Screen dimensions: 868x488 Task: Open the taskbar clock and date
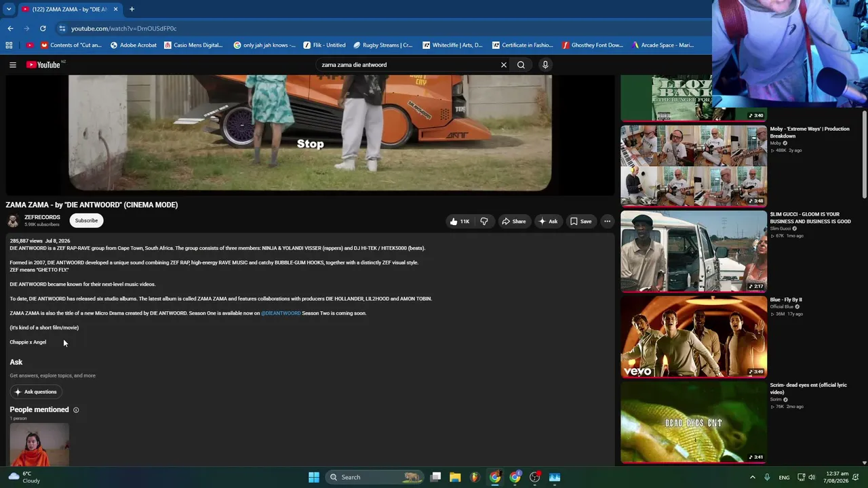tap(838, 477)
